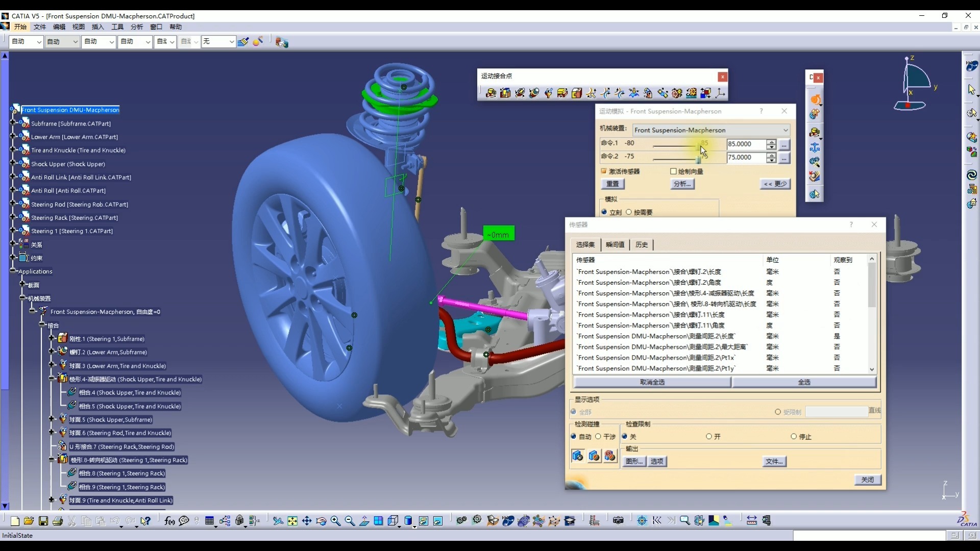The height and width of the screenshot is (551, 980).
Task: Switch to the 历史 tab
Action: tap(642, 245)
